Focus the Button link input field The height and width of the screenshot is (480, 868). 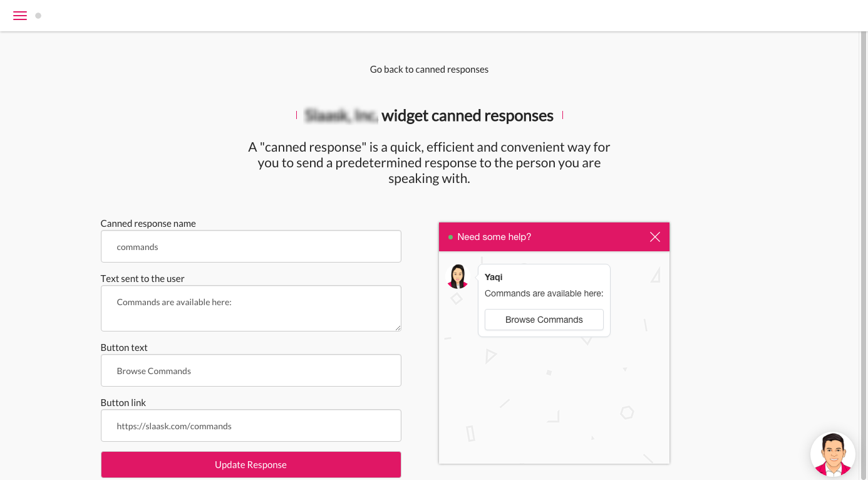tap(251, 425)
